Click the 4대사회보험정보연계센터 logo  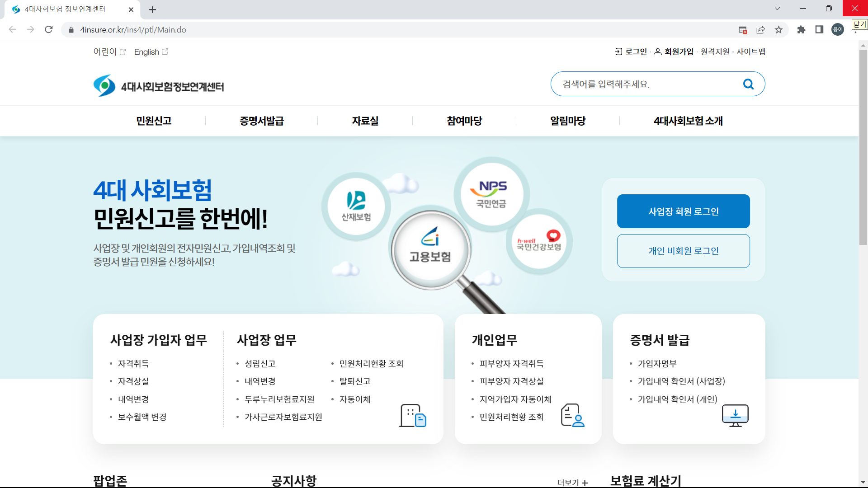tap(158, 85)
